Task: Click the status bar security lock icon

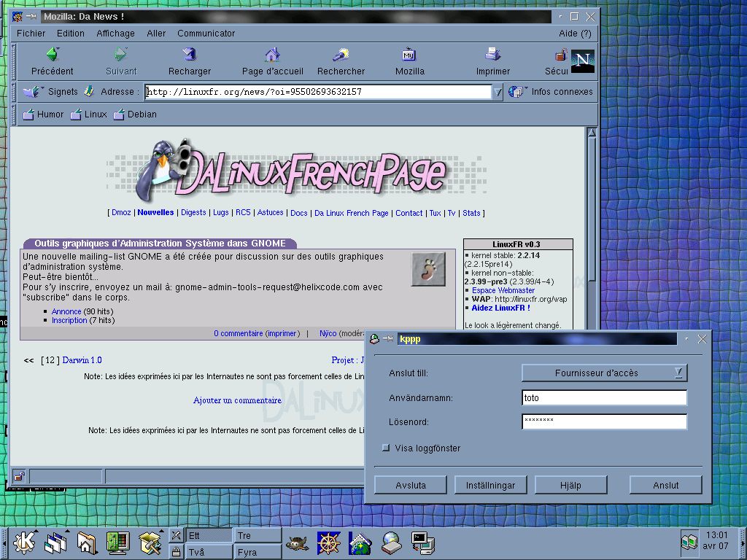Action: (x=19, y=476)
